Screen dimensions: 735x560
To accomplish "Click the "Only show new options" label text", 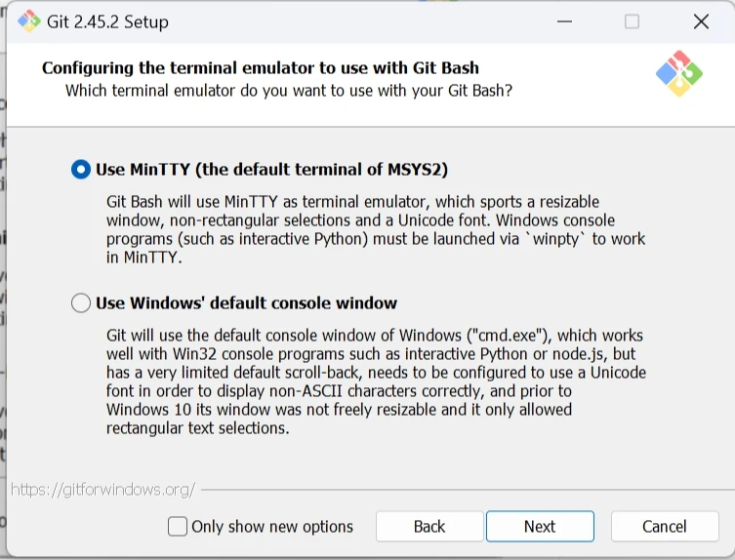I will 272,527.
